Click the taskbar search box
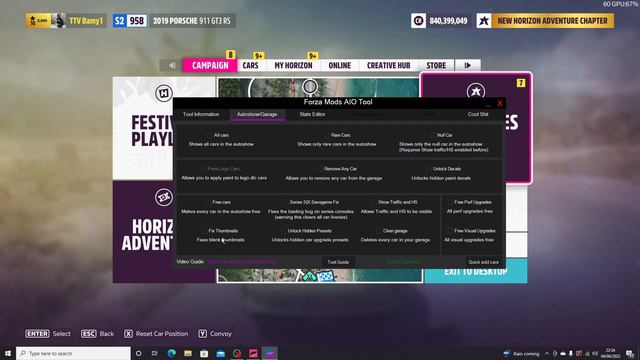640x360 pixels. [x=73, y=353]
